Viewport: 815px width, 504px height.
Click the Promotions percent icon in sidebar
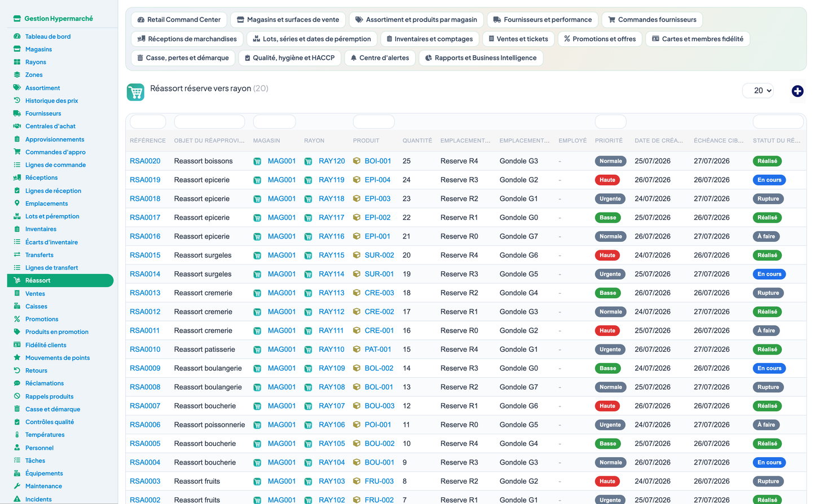[x=17, y=319]
